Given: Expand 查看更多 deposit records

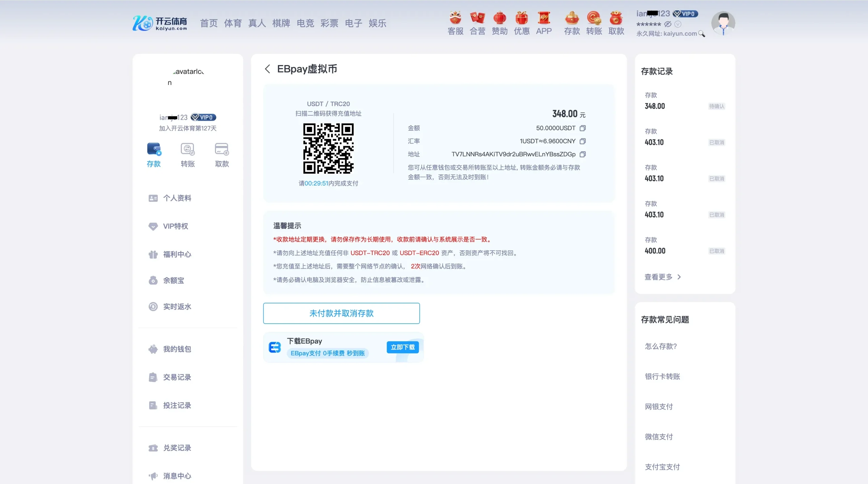Looking at the screenshot, I should coord(663,277).
